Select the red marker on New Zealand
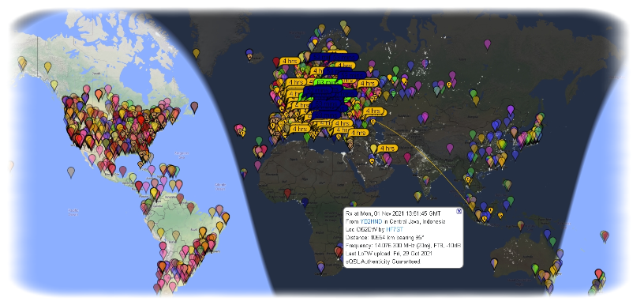Viewport: 644px width, 305px height. point(598,273)
